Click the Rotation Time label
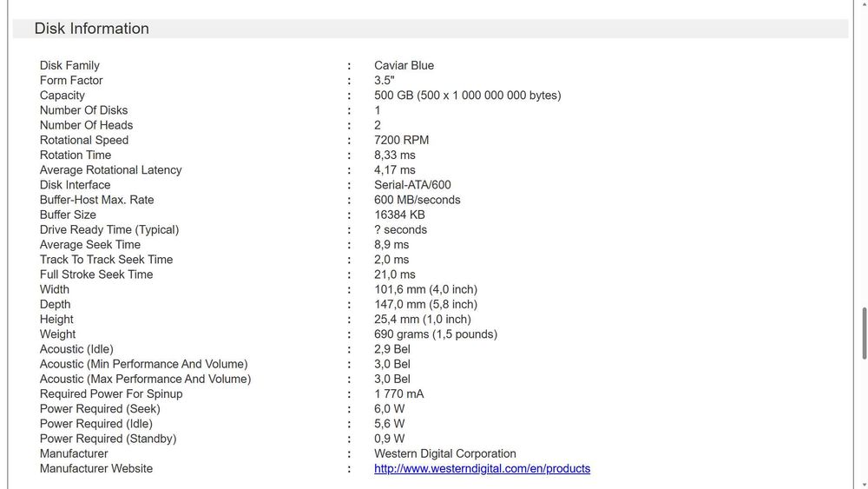This screenshot has height=489, width=868. tap(76, 155)
